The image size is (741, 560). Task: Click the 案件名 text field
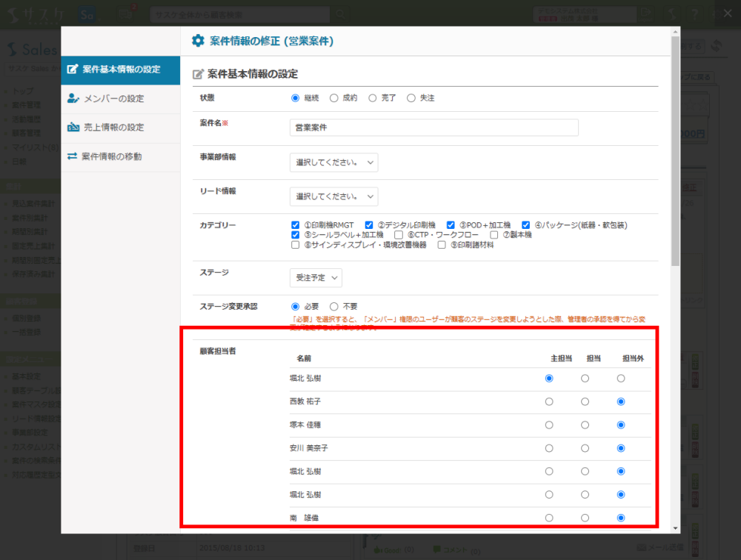pyautogui.click(x=433, y=127)
